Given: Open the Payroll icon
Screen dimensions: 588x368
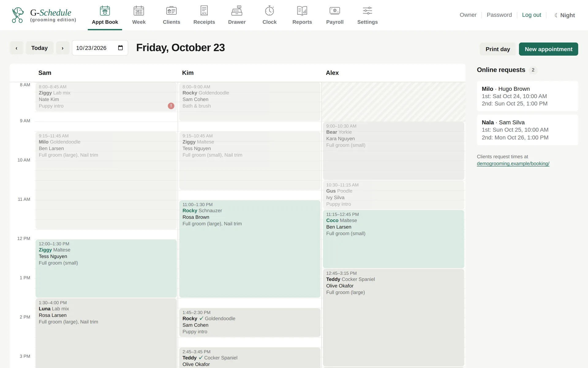Looking at the screenshot, I should pyautogui.click(x=335, y=11).
